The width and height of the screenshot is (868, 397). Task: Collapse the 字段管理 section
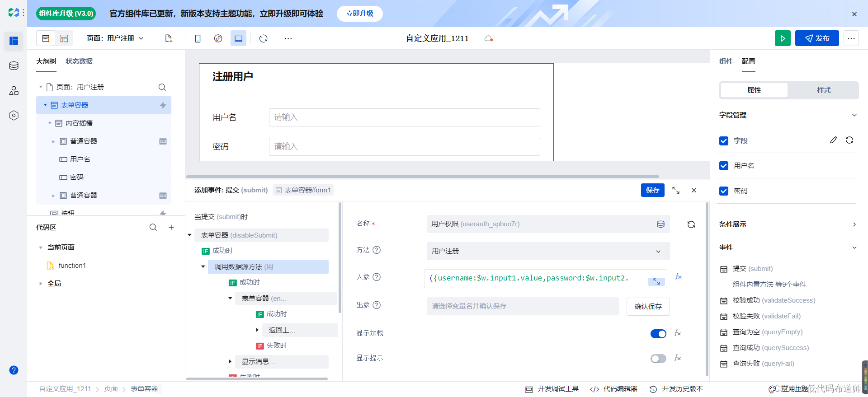tap(854, 115)
